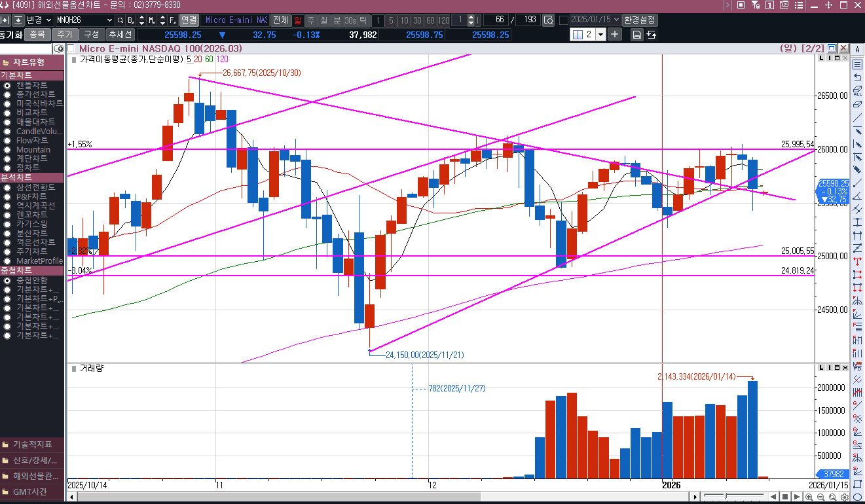Click the zoom in magnifier icon
Screen dimensions: 865x504
pyautogui.click(x=810, y=497)
